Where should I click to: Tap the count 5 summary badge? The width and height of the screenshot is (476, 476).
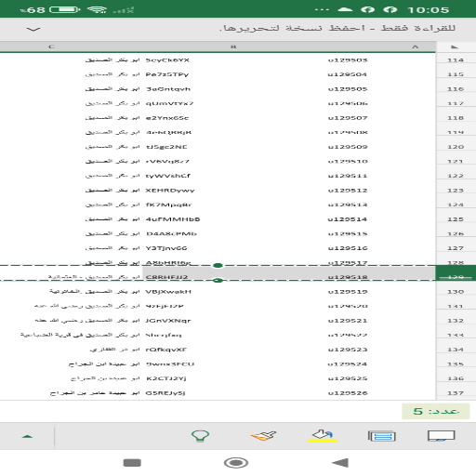tap(436, 411)
